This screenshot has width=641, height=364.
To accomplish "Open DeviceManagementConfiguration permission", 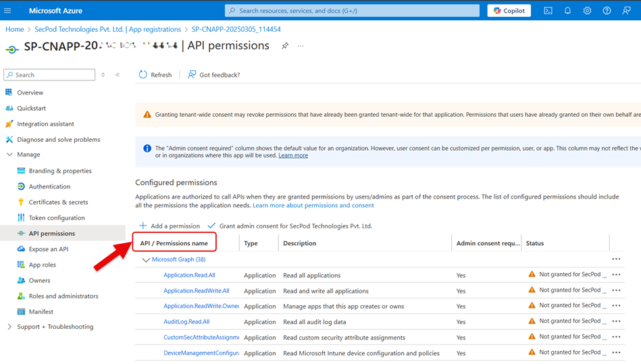I will (x=201, y=353).
